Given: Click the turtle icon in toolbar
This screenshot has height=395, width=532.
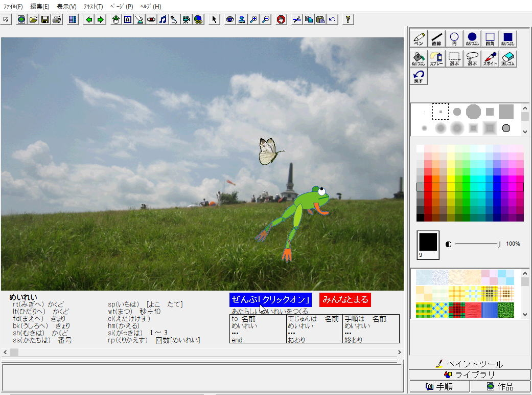Looking at the screenshot, I should 116,19.
